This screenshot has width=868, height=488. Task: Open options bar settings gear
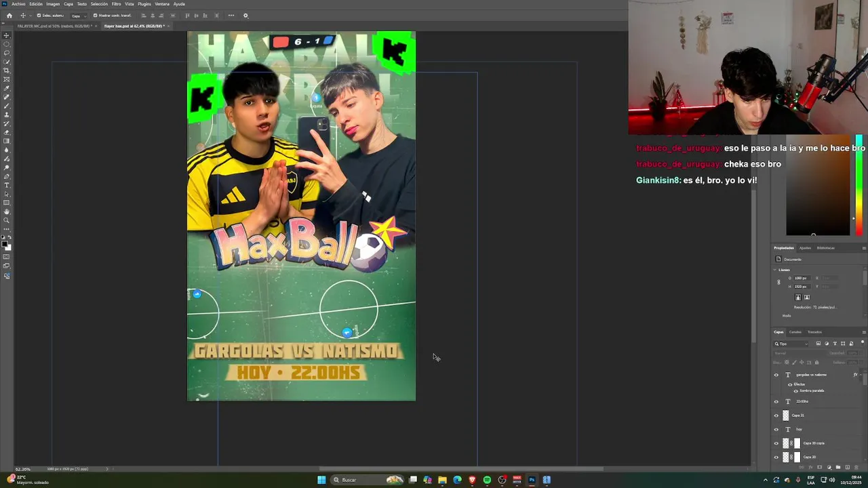tap(245, 16)
